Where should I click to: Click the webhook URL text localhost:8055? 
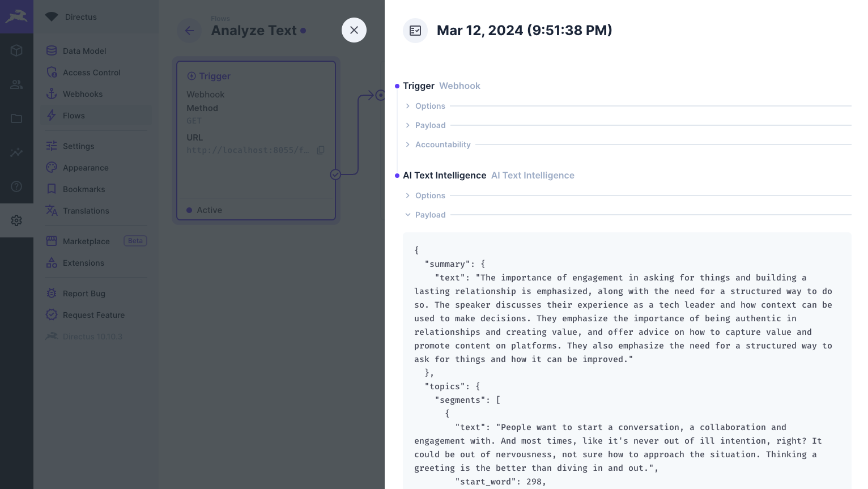coord(248,150)
